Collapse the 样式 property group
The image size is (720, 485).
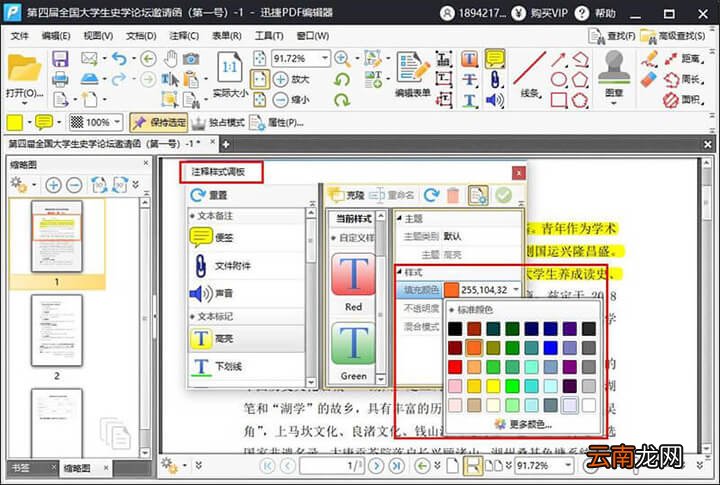point(399,272)
